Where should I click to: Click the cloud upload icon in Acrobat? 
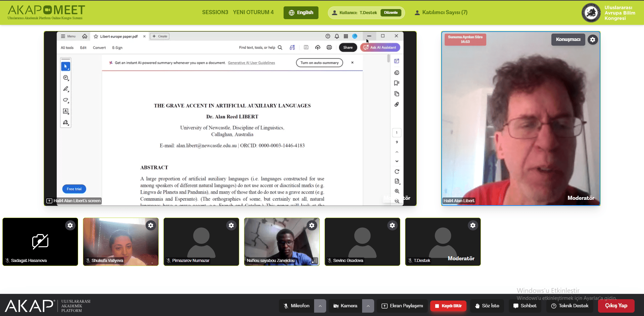coord(317,47)
